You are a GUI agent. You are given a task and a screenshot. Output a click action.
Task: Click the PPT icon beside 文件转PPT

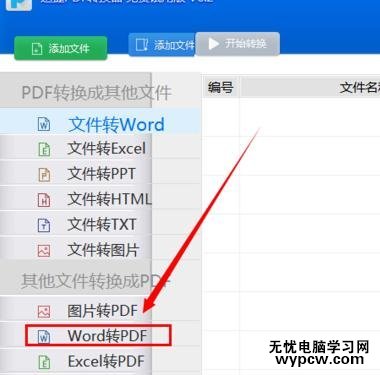(44, 174)
